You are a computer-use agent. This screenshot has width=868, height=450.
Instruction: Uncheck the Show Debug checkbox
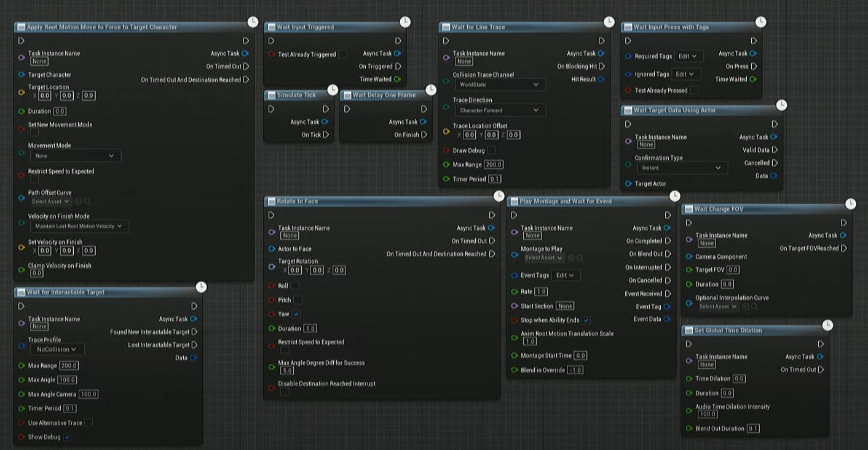click(x=68, y=437)
